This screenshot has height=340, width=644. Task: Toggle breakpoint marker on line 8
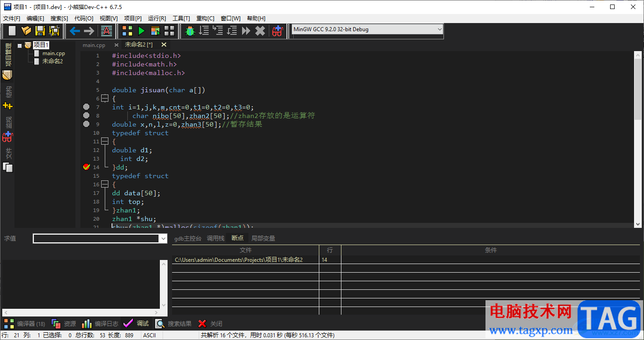(87, 116)
